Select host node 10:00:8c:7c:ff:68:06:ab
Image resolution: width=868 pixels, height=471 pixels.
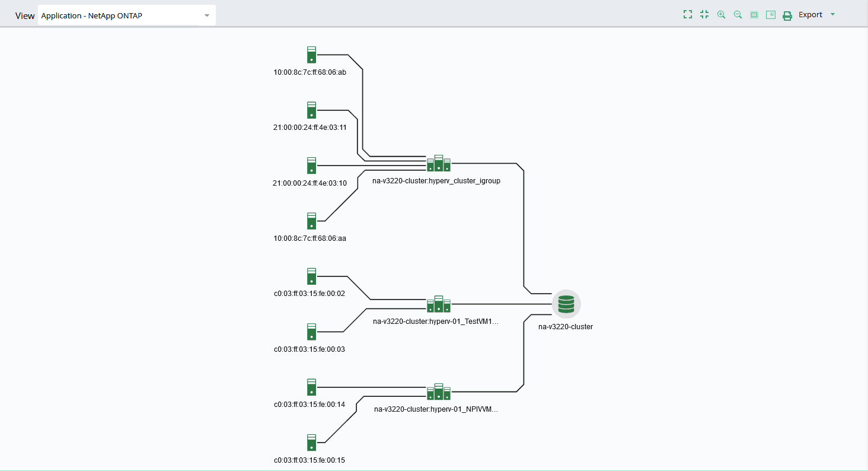pos(311,55)
